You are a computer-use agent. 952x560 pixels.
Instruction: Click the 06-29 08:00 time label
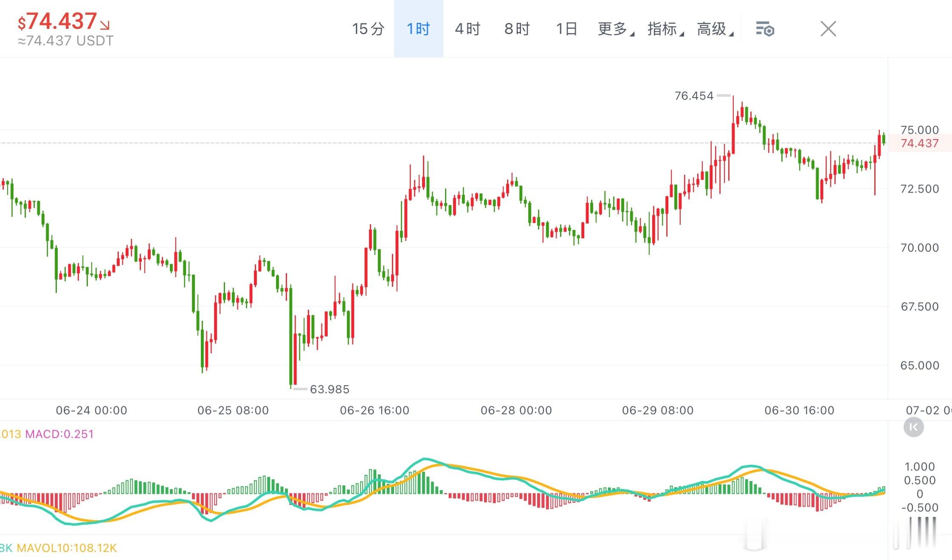658,411
